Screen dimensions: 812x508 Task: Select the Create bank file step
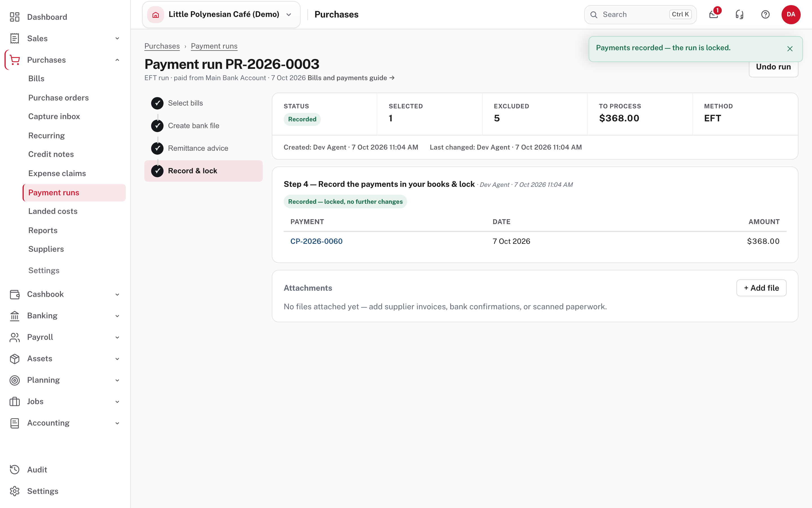[x=203, y=126]
